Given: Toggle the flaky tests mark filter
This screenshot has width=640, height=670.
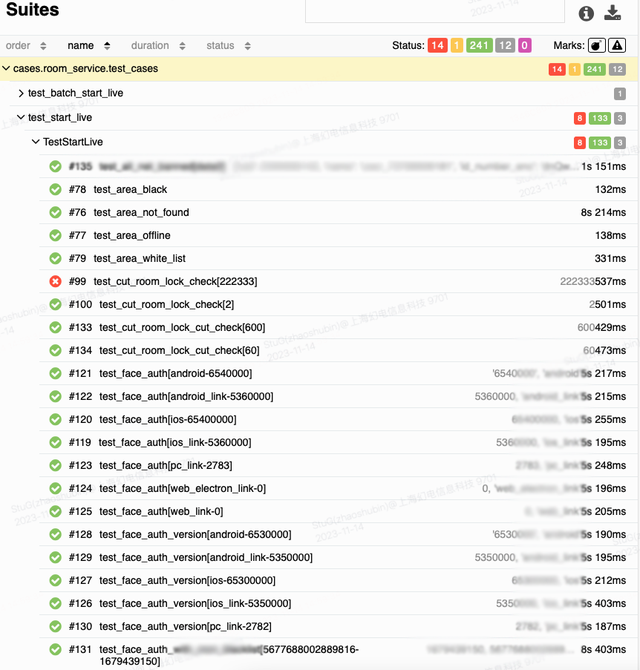Looking at the screenshot, I should tap(596, 45).
